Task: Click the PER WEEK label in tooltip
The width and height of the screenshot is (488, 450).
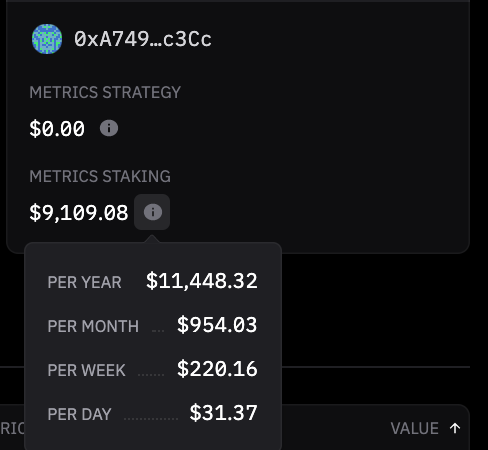Action: click(86, 370)
